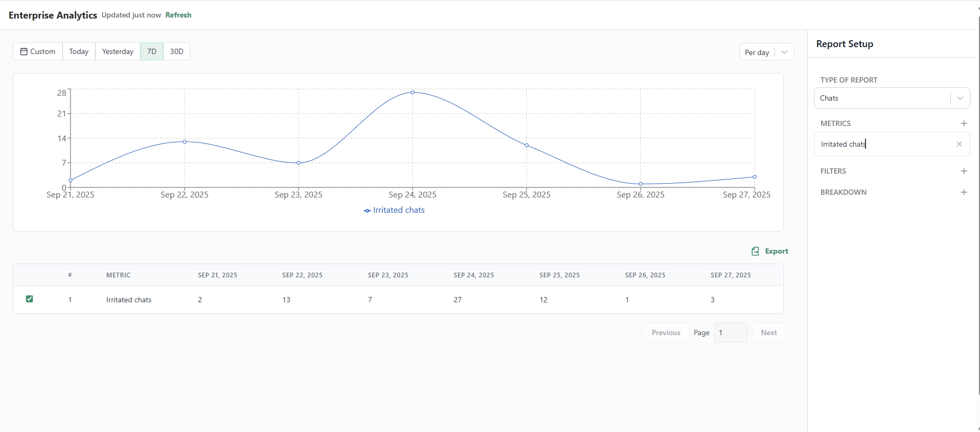
Task: Expand the Type of Report dropdown
Action: pyautogui.click(x=959, y=98)
